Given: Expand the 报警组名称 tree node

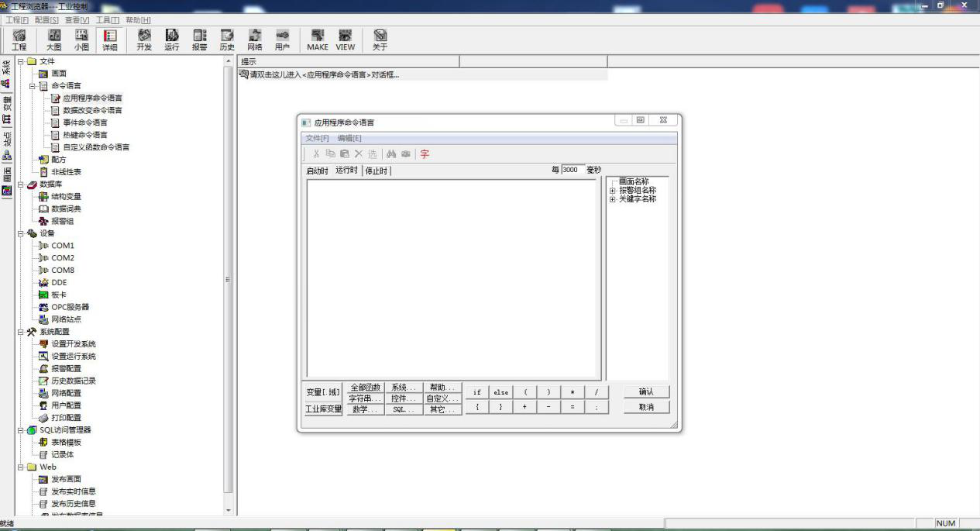Looking at the screenshot, I should [x=613, y=191].
